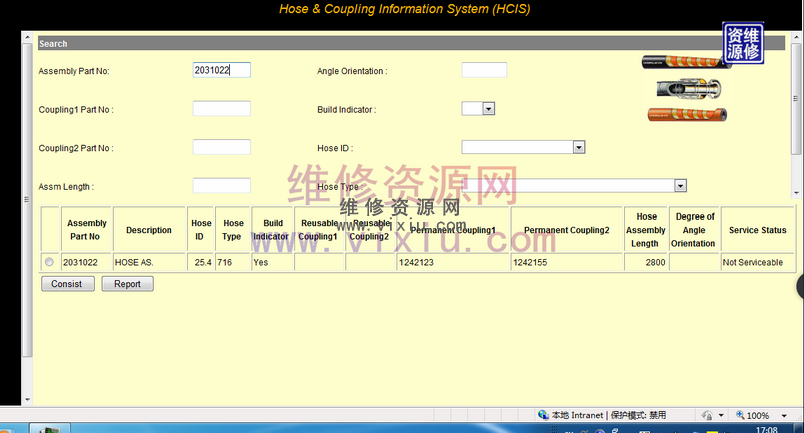Click the middle hose coupling image

click(x=684, y=89)
